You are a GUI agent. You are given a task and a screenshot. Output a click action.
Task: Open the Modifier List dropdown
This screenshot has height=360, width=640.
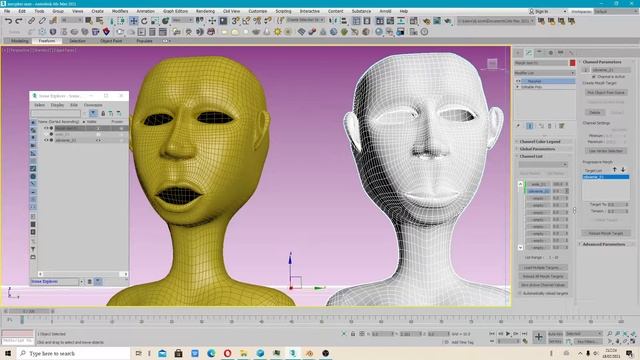(544, 73)
